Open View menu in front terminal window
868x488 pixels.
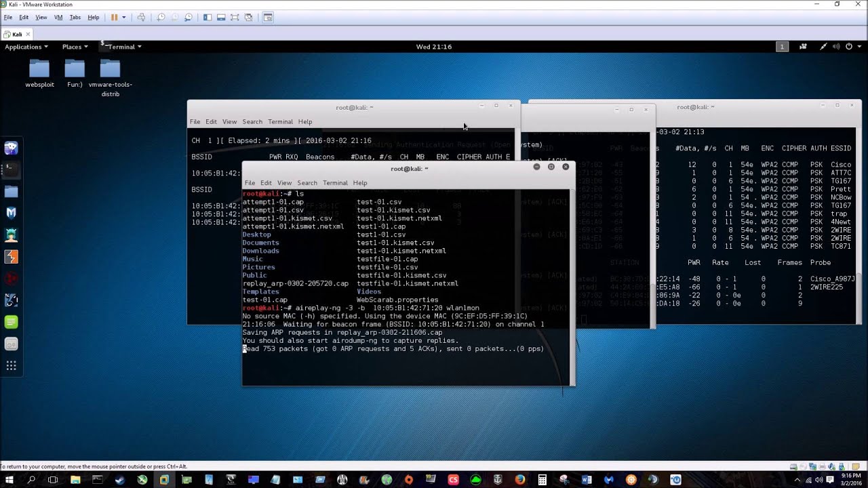pos(284,183)
